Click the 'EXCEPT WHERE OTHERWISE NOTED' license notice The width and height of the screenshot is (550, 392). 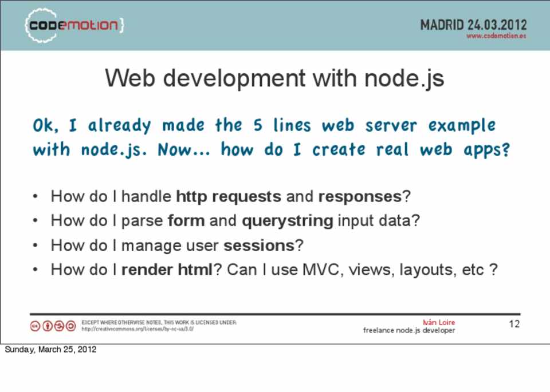159,322
